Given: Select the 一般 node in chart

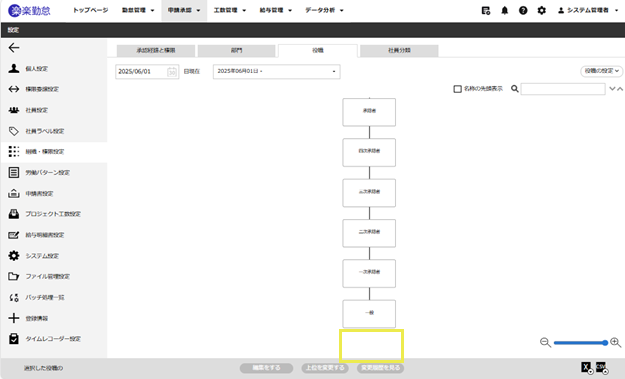Looking at the screenshot, I should [x=369, y=314].
